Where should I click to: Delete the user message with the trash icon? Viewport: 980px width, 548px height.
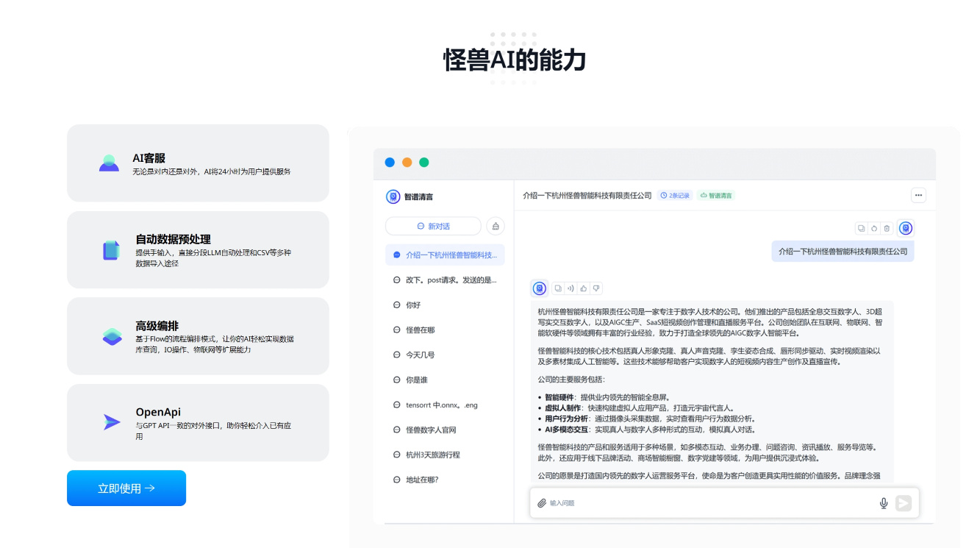[887, 228]
